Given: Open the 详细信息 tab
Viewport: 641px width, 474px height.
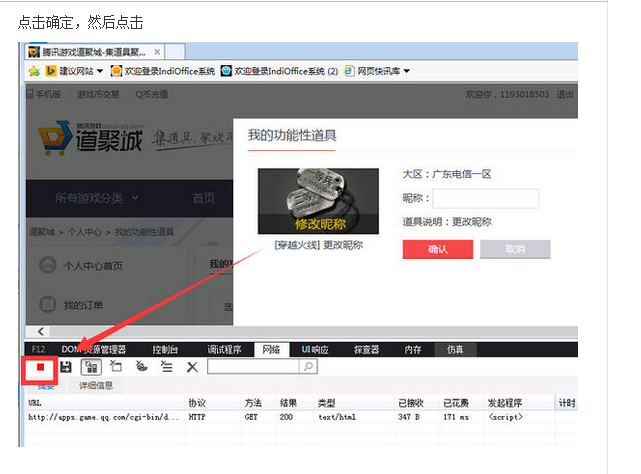Looking at the screenshot, I should [96, 385].
